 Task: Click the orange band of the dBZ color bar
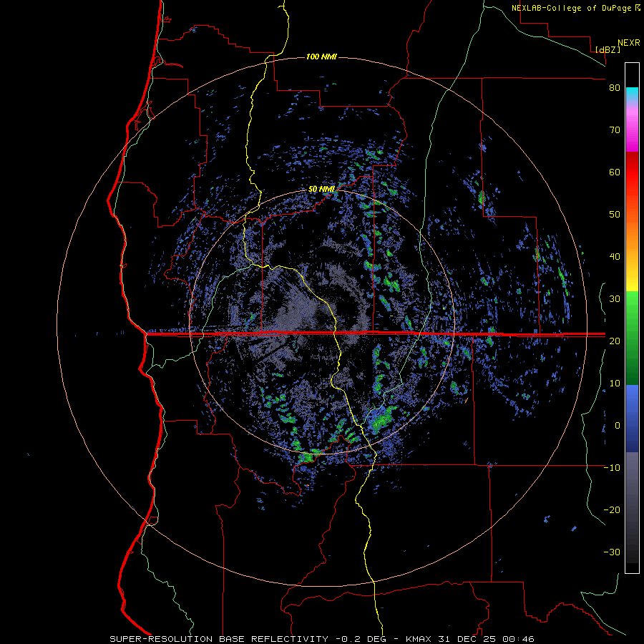click(632, 237)
